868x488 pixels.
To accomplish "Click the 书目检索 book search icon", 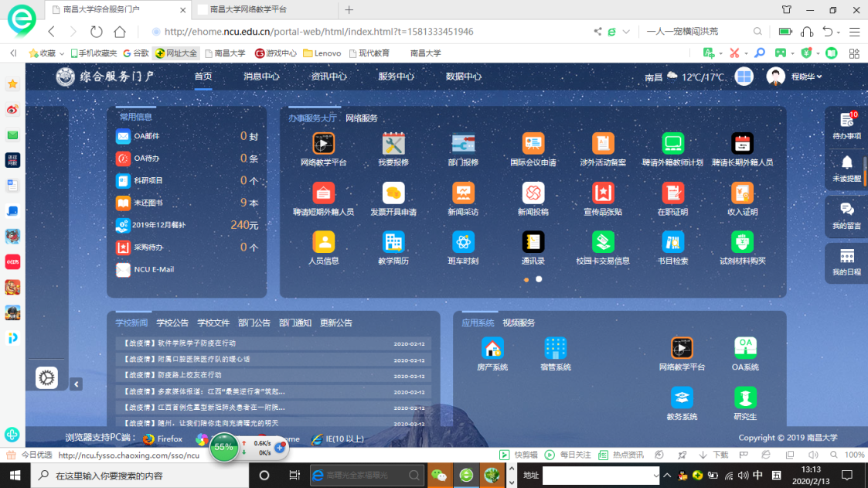I will [672, 243].
